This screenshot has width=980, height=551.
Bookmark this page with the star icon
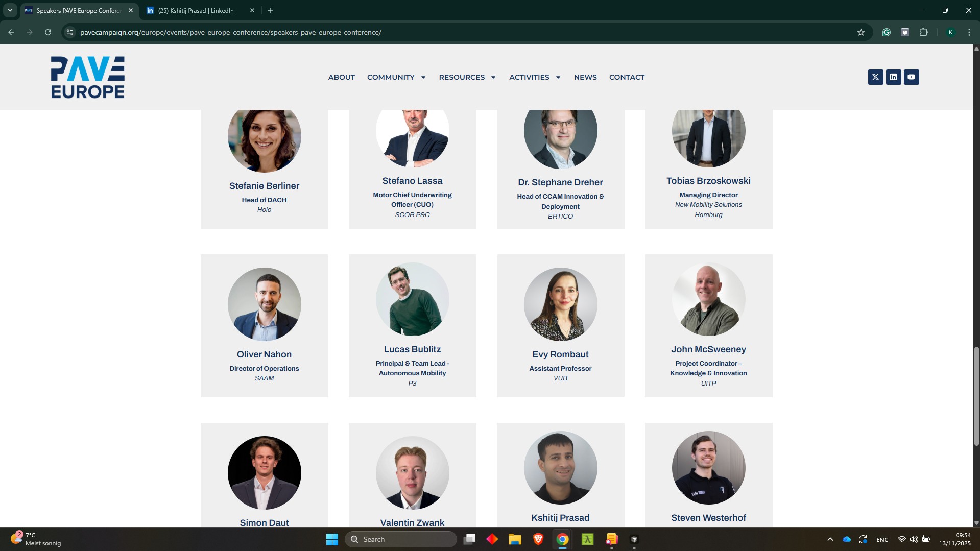pos(861,32)
